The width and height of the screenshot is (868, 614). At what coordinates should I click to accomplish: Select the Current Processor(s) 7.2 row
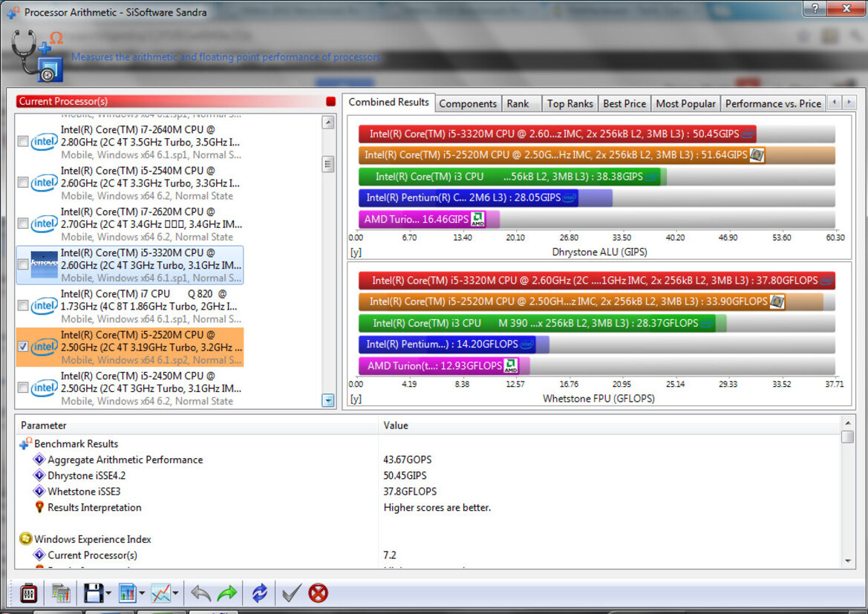(426, 555)
